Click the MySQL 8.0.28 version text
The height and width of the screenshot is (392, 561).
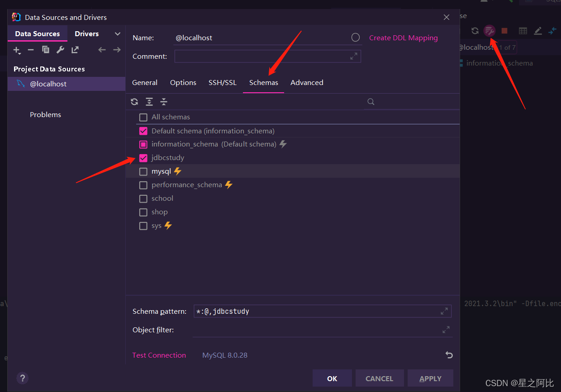[x=225, y=355]
